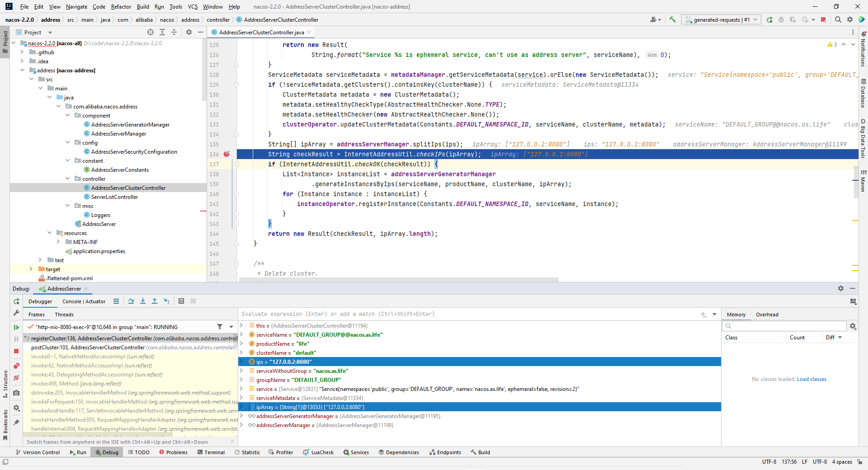Toggle restore layout icon at debug panel right
Screen dimensions: 868x470
tap(853, 301)
